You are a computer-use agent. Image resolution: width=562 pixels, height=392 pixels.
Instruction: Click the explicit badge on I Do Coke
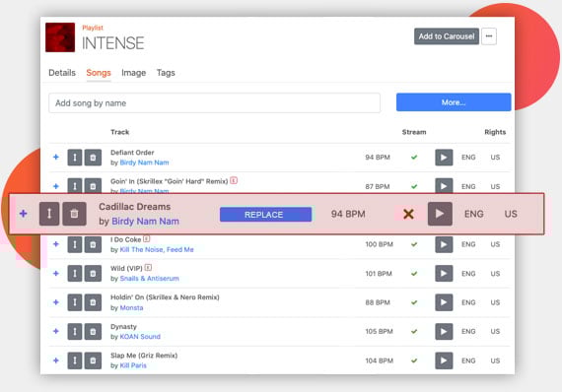coord(147,238)
